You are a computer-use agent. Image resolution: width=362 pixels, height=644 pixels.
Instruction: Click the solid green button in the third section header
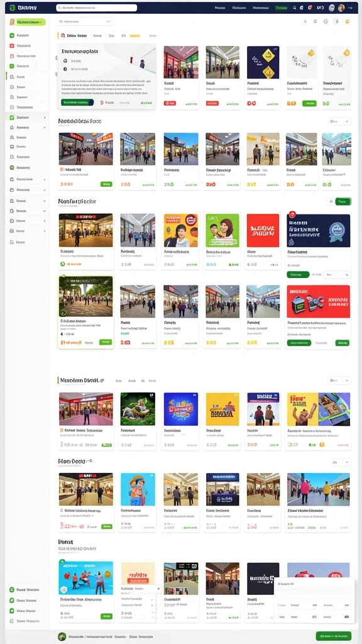(343, 201)
